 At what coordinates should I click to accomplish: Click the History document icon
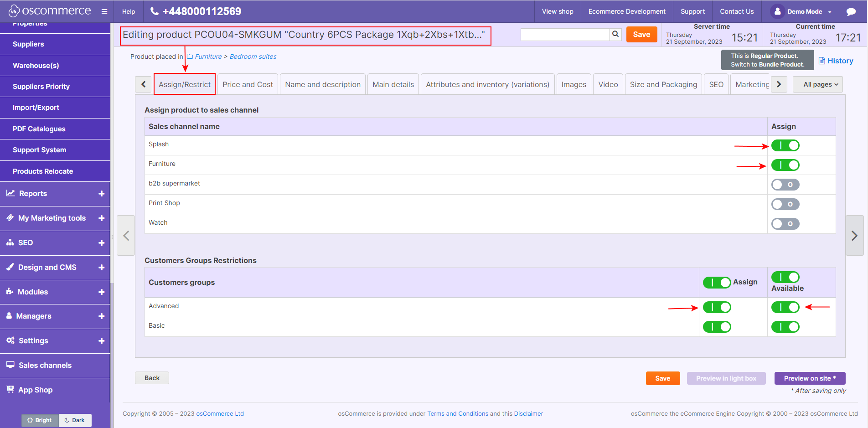pyautogui.click(x=822, y=61)
